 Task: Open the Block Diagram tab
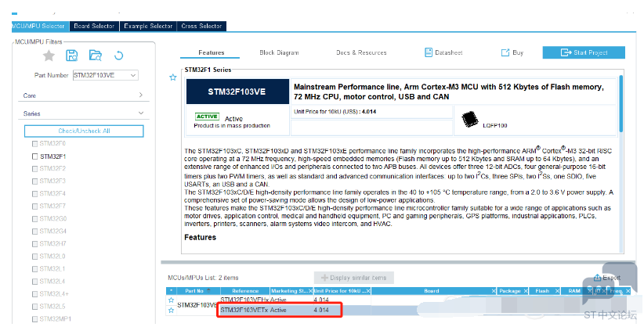pyautogui.click(x=279, y=52)
